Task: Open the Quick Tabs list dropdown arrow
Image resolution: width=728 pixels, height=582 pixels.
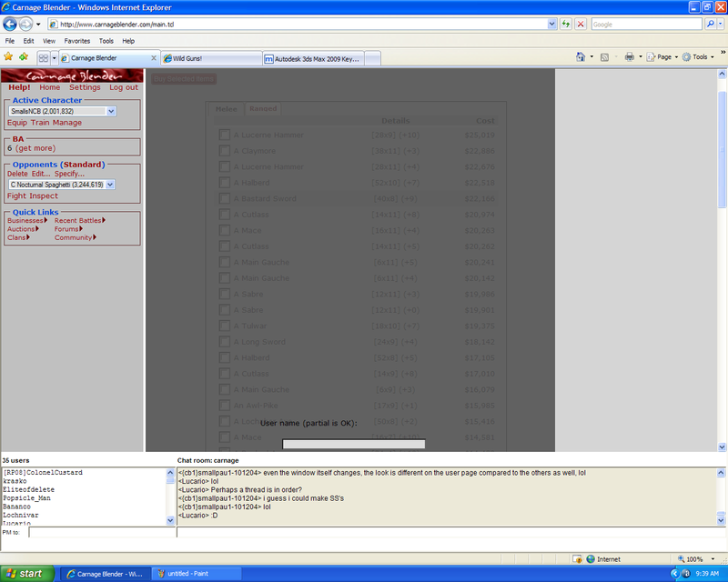Action: point(55,58)
